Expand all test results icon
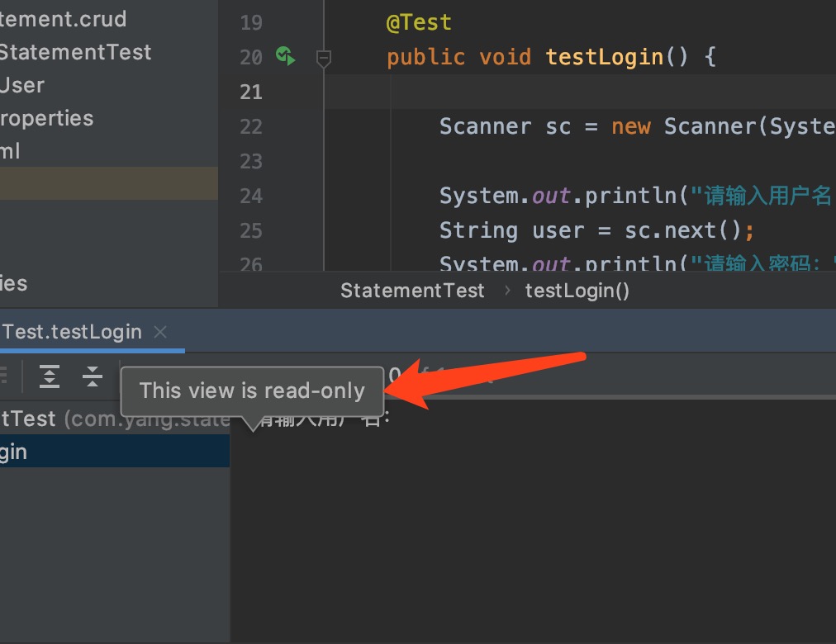Viewport: 836px width, 644px height. [50, 376]
